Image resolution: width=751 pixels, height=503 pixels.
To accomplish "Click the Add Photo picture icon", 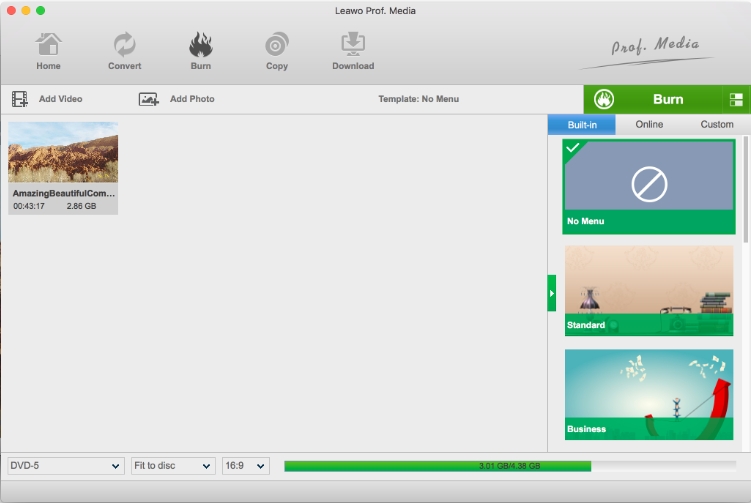I will [x=148, y=99].
